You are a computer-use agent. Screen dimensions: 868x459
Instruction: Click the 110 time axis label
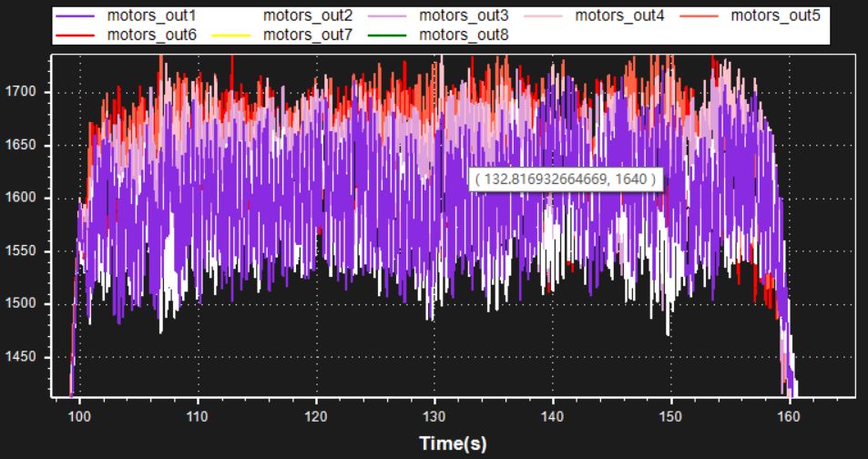[x=198, y=416]
